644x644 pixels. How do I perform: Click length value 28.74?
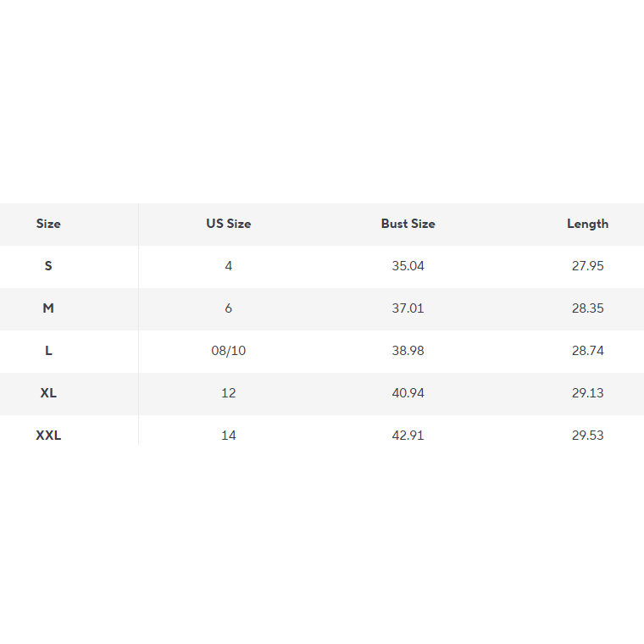[x=587, y=351]
